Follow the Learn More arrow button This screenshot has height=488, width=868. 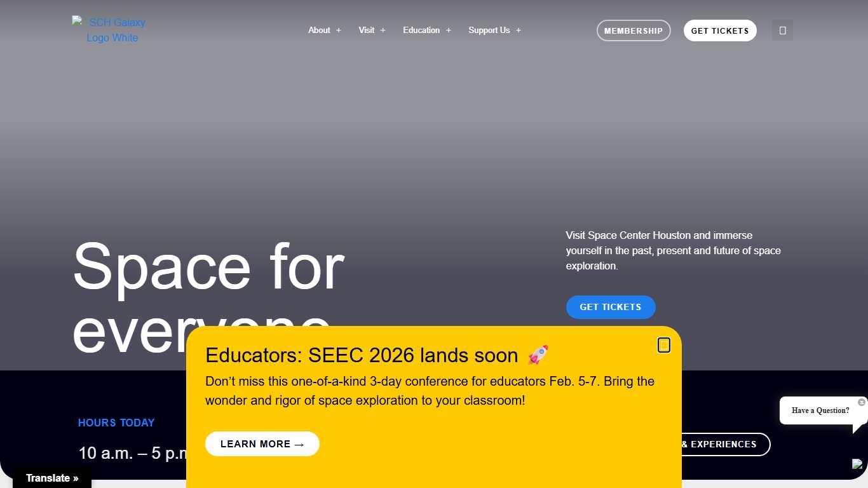262,444
